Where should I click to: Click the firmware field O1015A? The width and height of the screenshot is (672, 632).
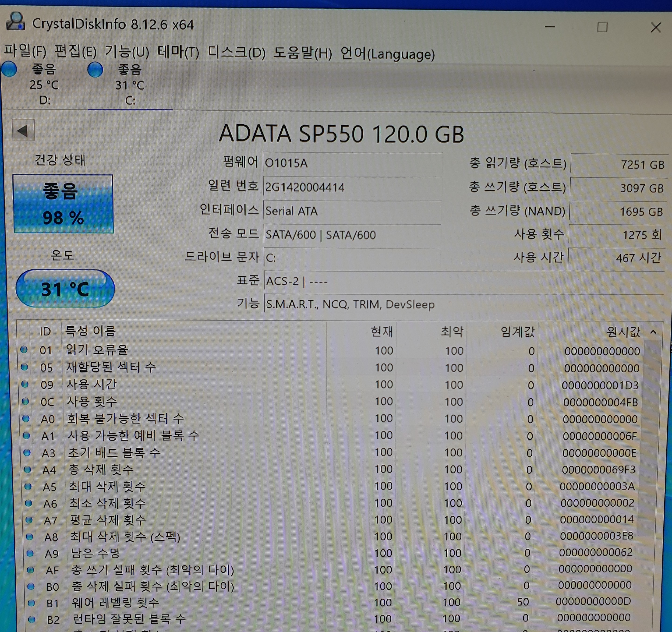pyautogui.click(x=353, y=163)
